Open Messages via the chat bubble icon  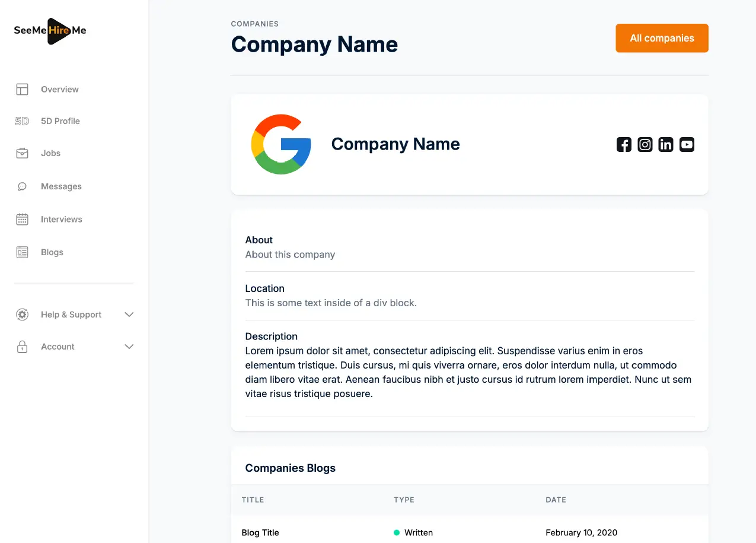(x=22, y=186)
